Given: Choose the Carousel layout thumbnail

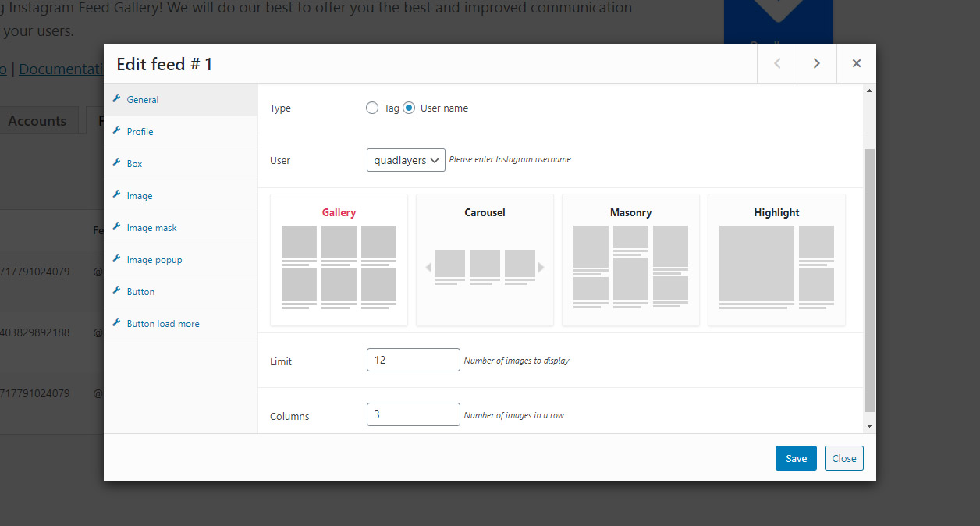Looking at the screenshot, I should point(485,260).
